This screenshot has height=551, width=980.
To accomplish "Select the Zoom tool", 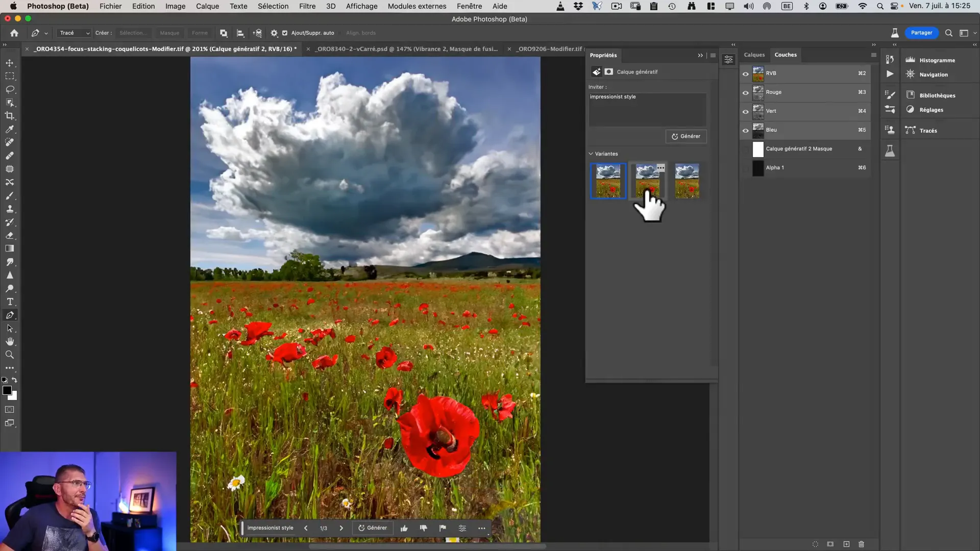I will (x=10, y=355).
